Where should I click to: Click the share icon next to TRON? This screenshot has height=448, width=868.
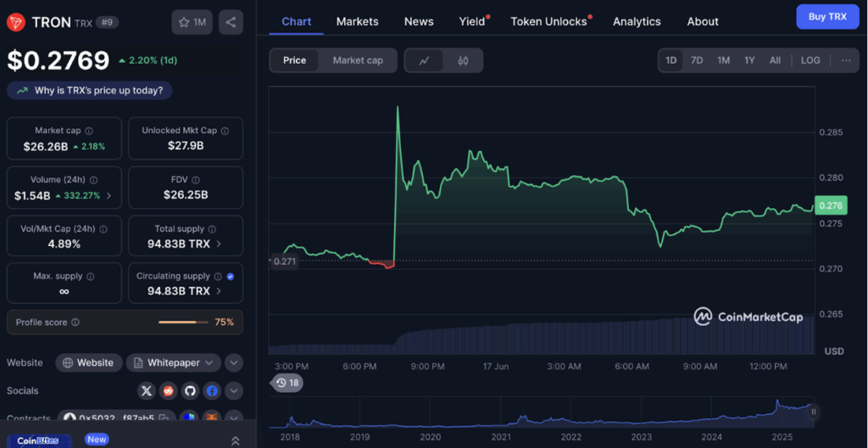(231, 22)
